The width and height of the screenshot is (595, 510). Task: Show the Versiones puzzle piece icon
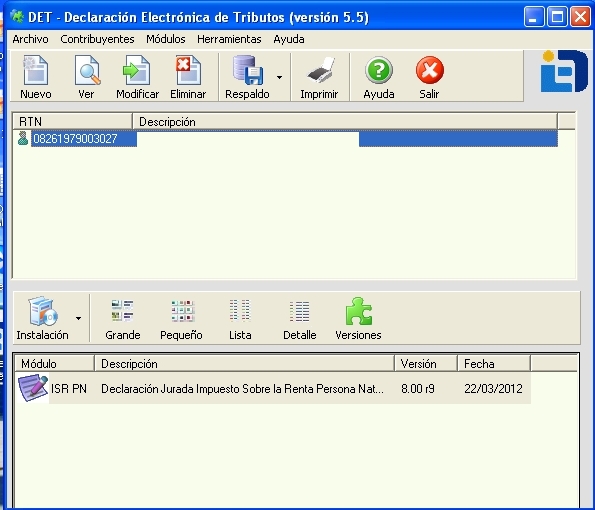[359, 311]
